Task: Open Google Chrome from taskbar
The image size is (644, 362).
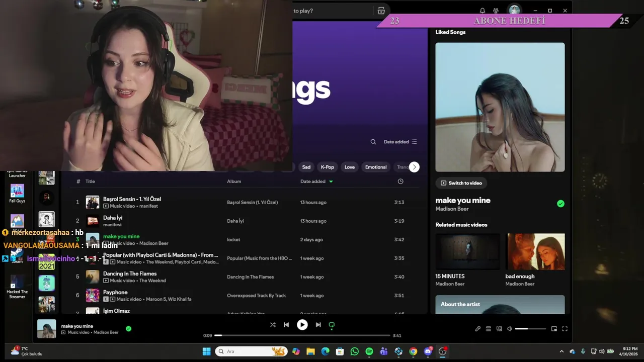Action: coord(413,351)
